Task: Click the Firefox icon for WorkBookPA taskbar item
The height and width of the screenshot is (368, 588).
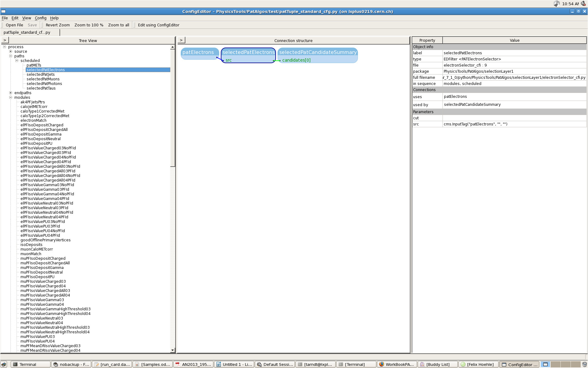Action: pos(382,364)
